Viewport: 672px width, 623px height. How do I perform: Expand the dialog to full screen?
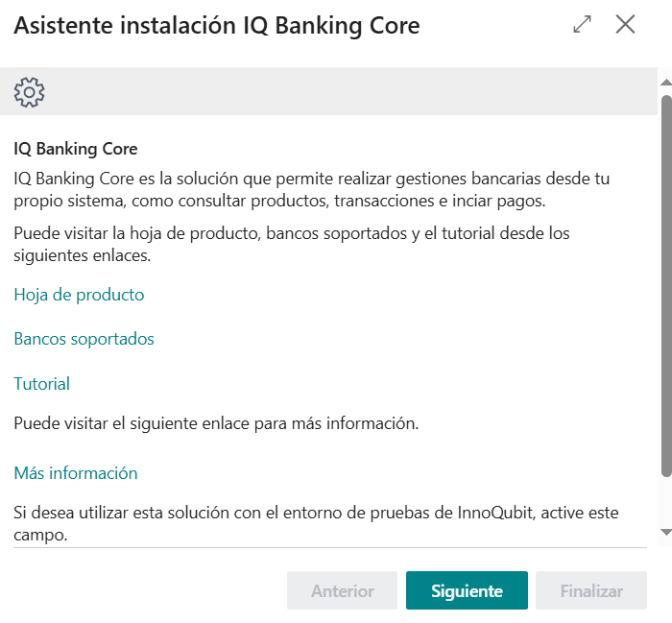(582, 25)
